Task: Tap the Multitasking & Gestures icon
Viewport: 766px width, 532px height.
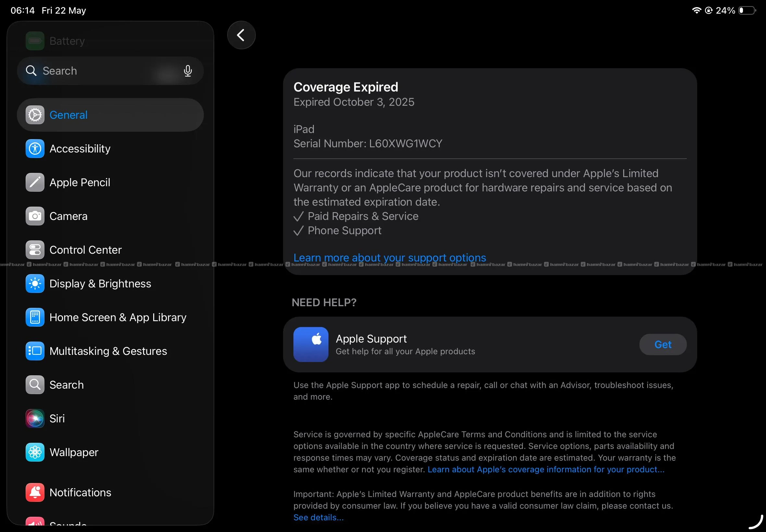Action: (35, 351)
